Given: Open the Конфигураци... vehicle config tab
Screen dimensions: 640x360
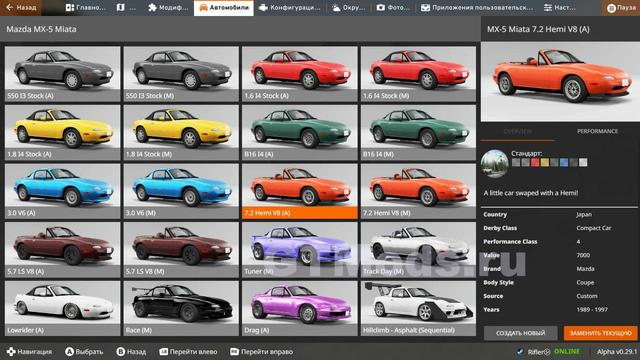Looking at the screenshot, I should (x=290, y=8).
